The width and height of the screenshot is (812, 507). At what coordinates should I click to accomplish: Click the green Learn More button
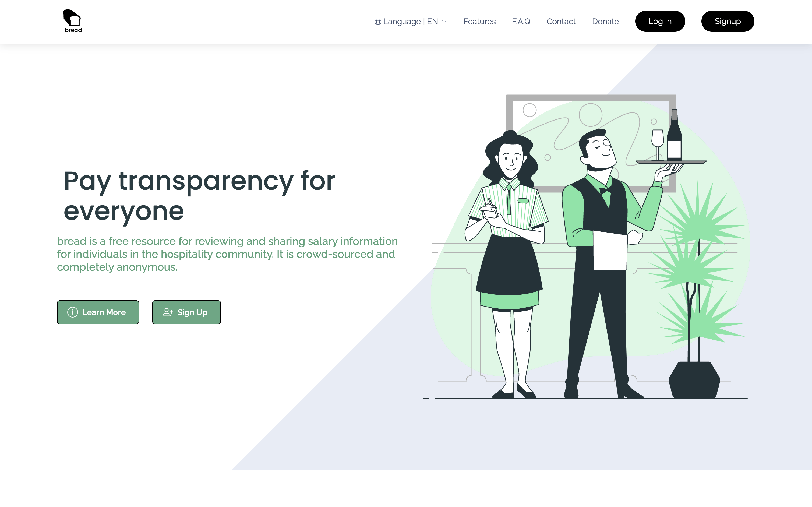click(98, 312)
